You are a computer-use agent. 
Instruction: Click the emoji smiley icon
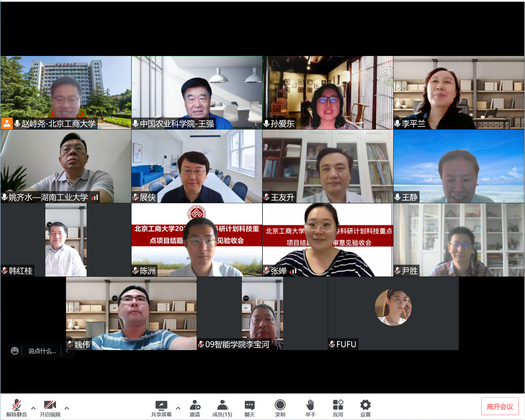pos(15,351)
